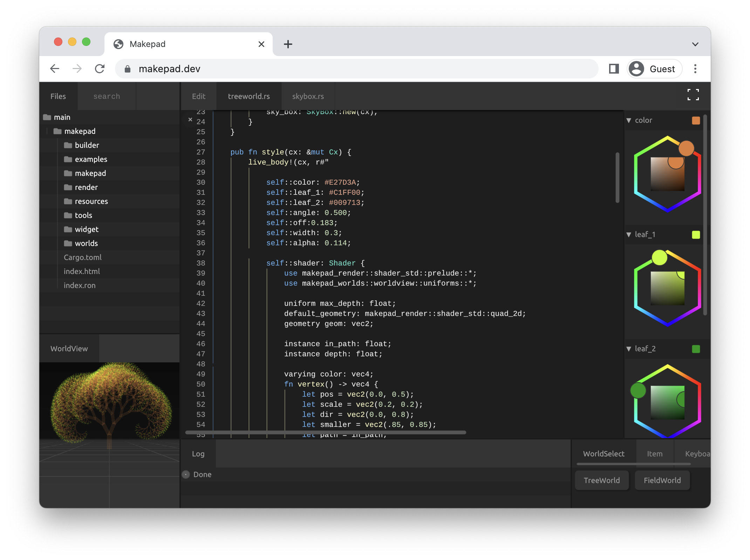Switch to the skybox.rs editor tab
The image size is (750, 560).
coord(307,96)
